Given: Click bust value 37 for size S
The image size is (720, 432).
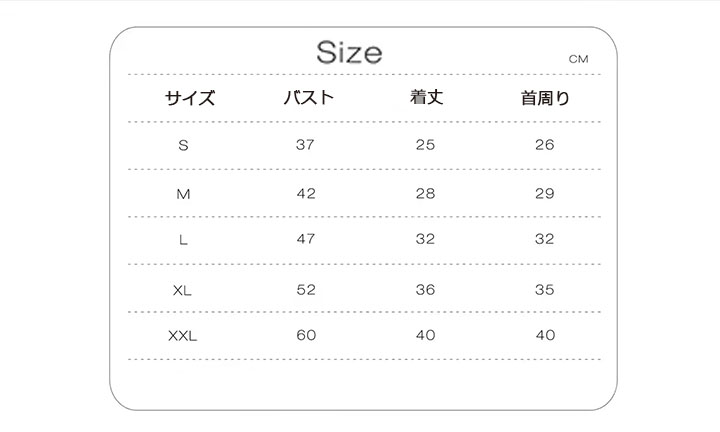Looking at the screenshot, I should tap(305, 145).
